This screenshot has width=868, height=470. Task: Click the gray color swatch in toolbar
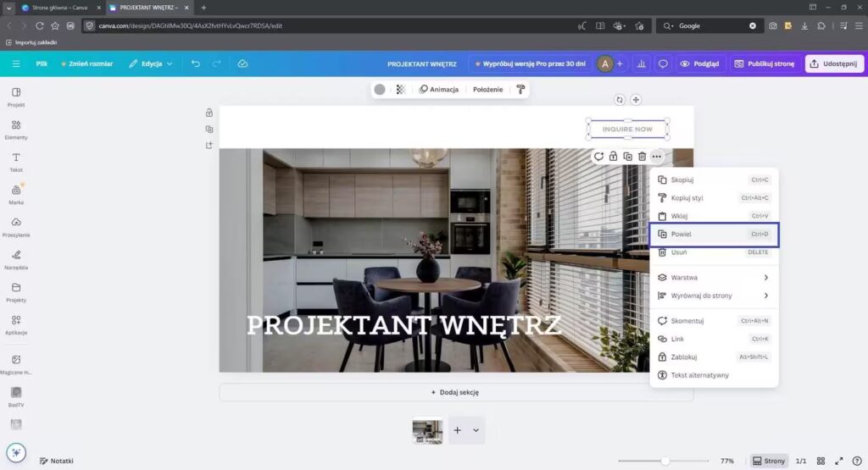point(380,90)
